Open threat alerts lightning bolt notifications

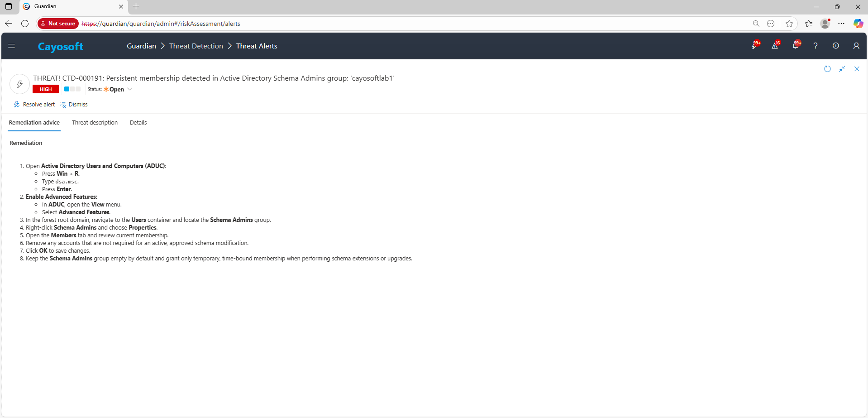[754, 46]
